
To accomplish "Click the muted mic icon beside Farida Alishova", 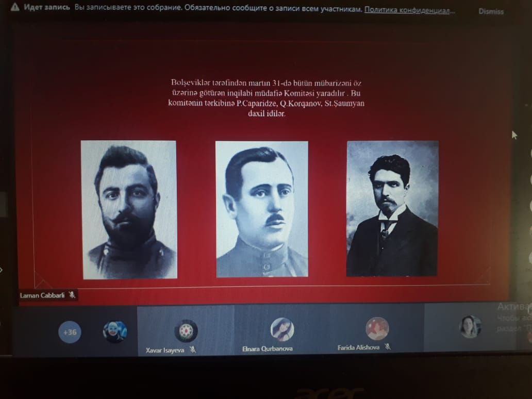I will tap(388, 347).
